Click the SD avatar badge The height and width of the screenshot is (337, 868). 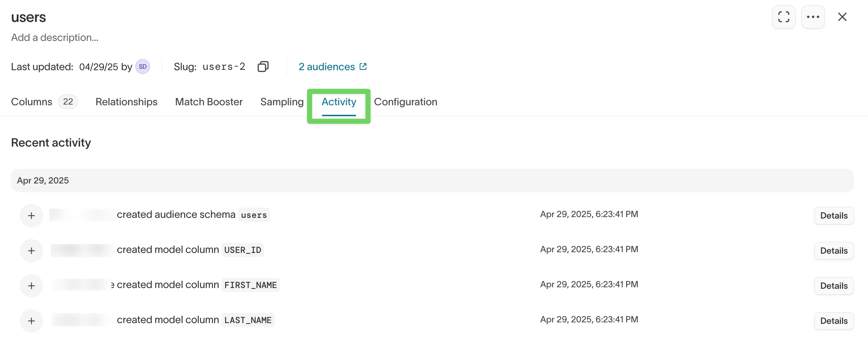tap(142, 67)
